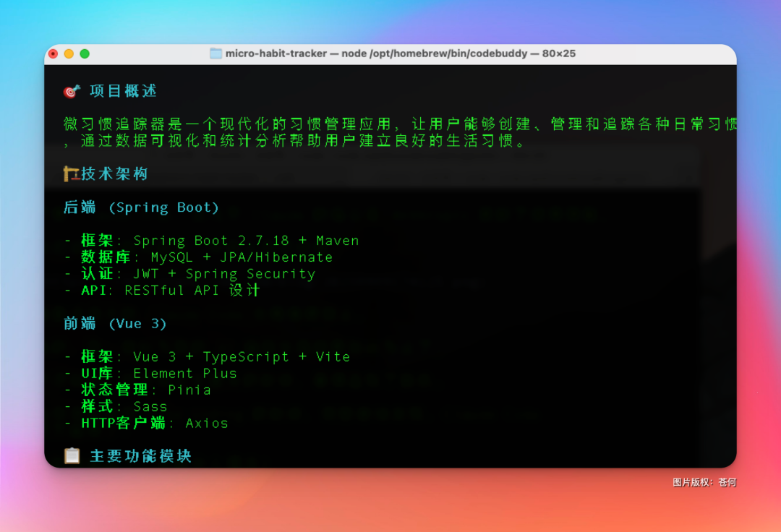The image size is (781, 532).
Task: Minimize the terminal with yellow button
Action: (x=69, y=53)
